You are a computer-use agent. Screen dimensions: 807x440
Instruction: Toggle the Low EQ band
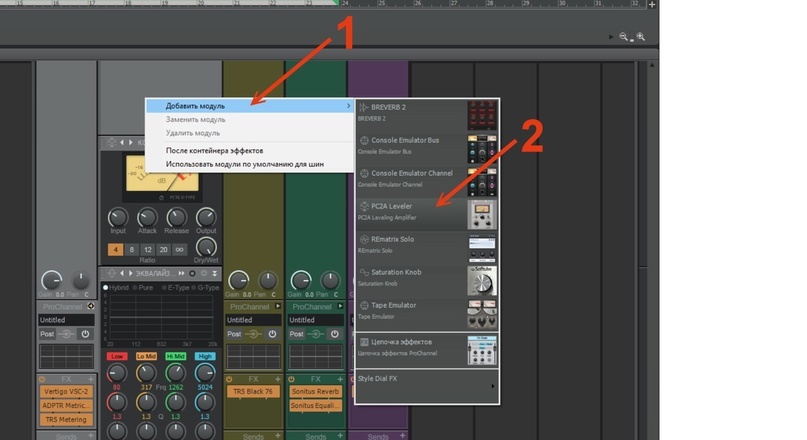pos(117,356)
